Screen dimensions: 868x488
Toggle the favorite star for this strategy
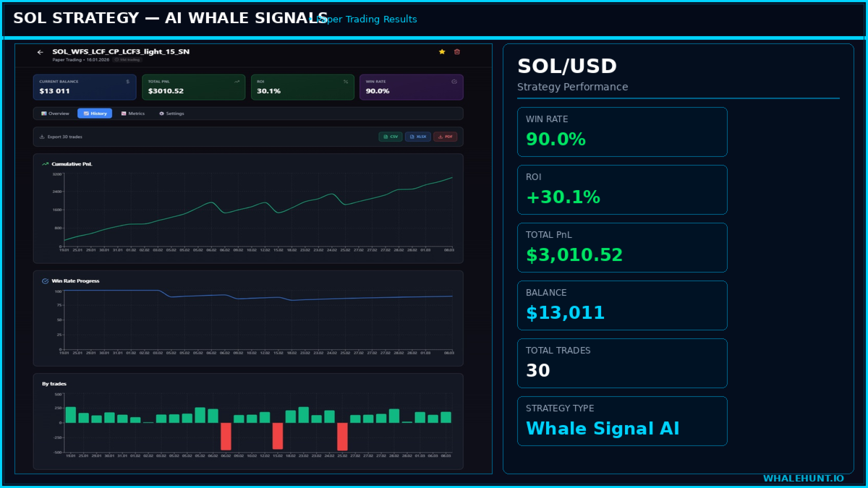tap(442, 52)
